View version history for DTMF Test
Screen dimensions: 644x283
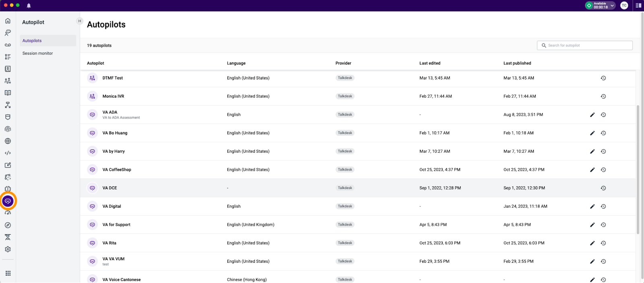pos(603,78)
